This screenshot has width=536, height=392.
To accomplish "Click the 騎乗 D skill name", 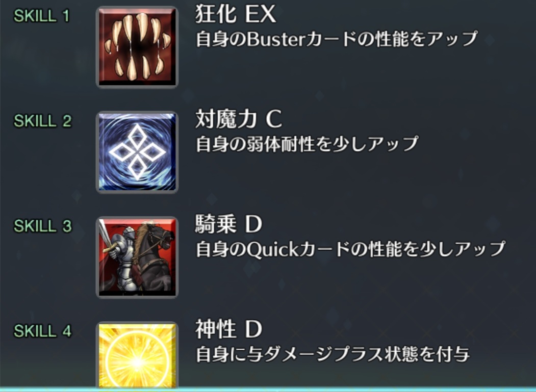I will [228, 224].
